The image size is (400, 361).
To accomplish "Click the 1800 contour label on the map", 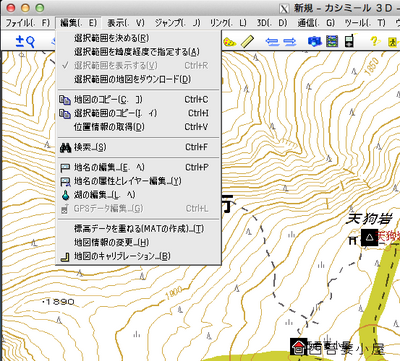I will 173,293.
